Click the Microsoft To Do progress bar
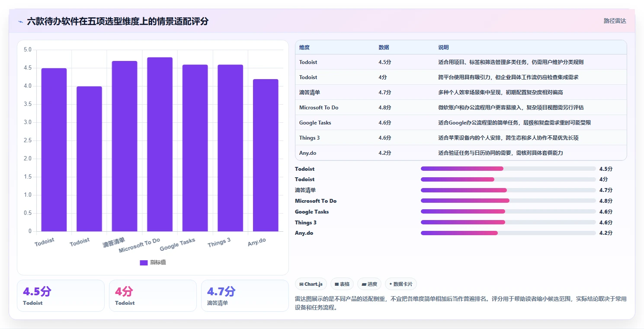The height and width of the screenshot is (329, 644). 508,201
